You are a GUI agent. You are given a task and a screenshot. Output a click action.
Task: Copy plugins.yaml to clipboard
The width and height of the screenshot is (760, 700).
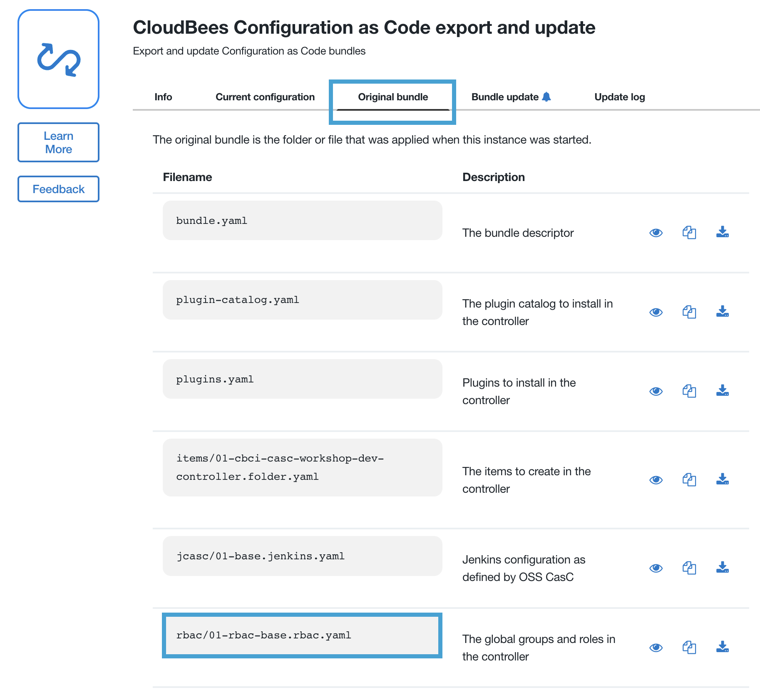pyautogui.click(x=689, y=391)
